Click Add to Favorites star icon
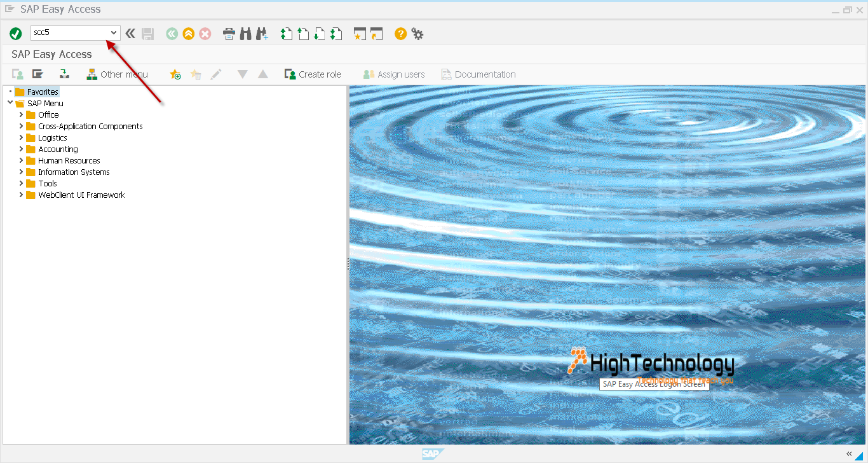The height and width of the screenshot is (463, 868). (x=175, y=74)
